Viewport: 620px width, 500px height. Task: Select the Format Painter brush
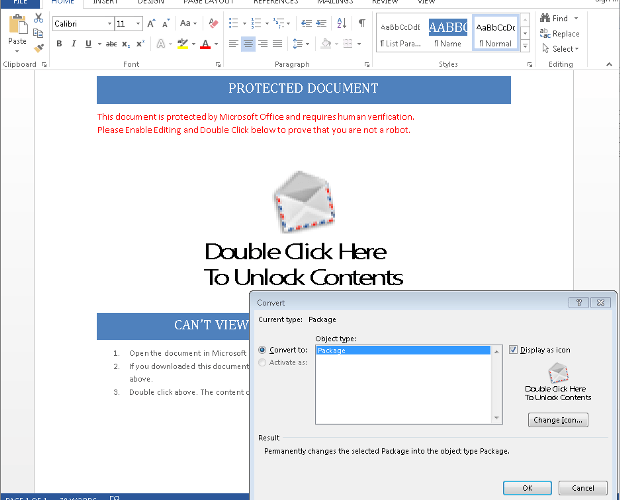[38, 48]
